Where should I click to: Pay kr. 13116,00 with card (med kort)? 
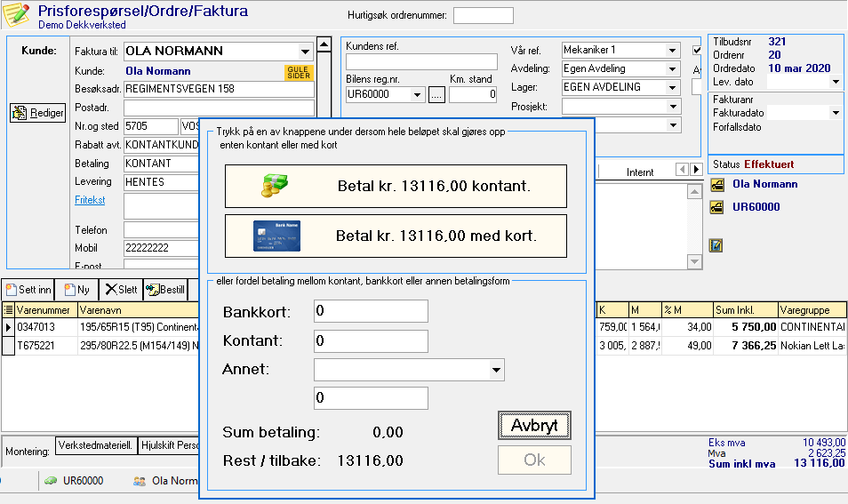[396, 236]
